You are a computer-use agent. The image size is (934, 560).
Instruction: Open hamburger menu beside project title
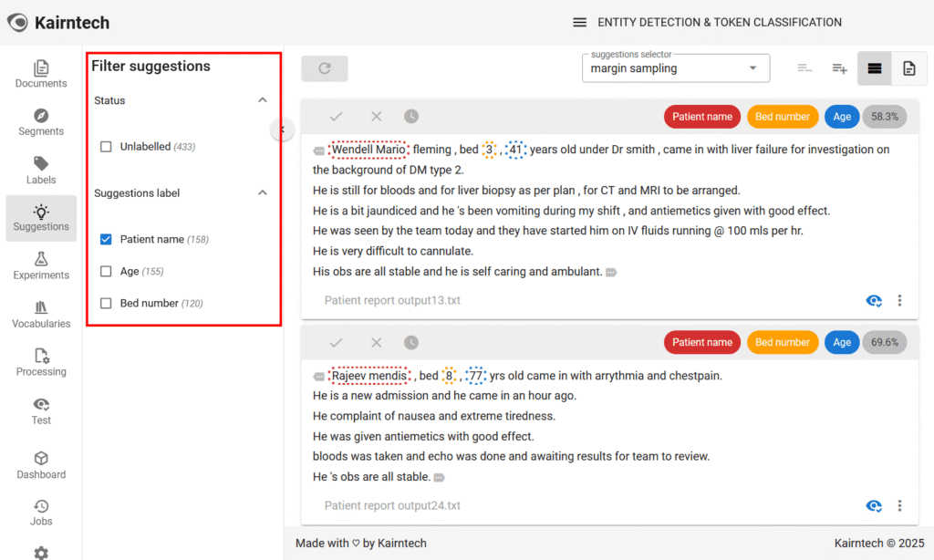[x=579, y=23]
